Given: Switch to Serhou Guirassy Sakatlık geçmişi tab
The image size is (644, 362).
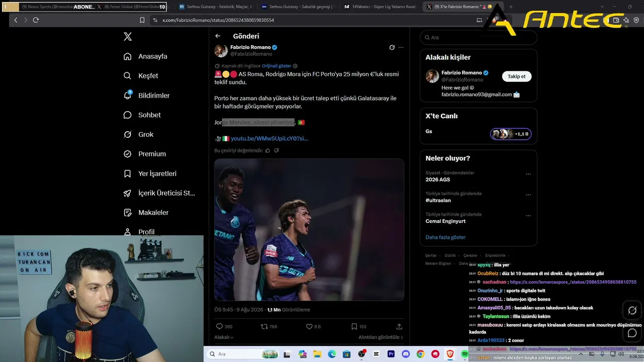Looking at the screenshot, I should [298, 7].
